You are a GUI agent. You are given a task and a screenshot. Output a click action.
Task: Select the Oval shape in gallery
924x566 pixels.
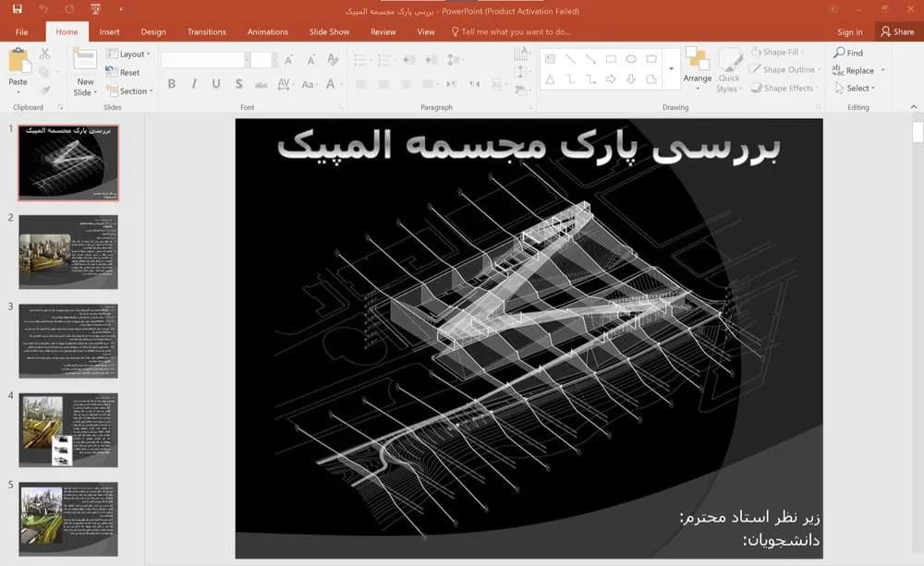[631, 59]
